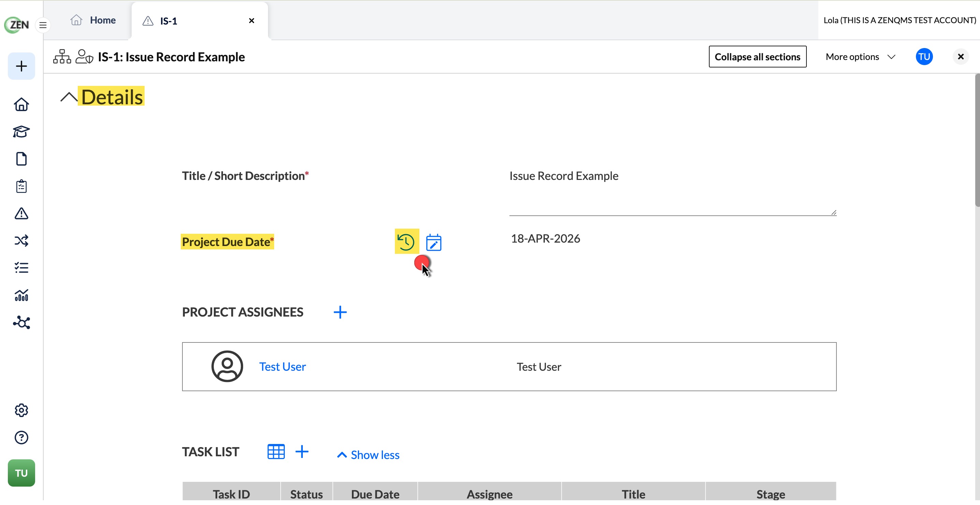Open the shuffle arrows change module

[21, 241]
